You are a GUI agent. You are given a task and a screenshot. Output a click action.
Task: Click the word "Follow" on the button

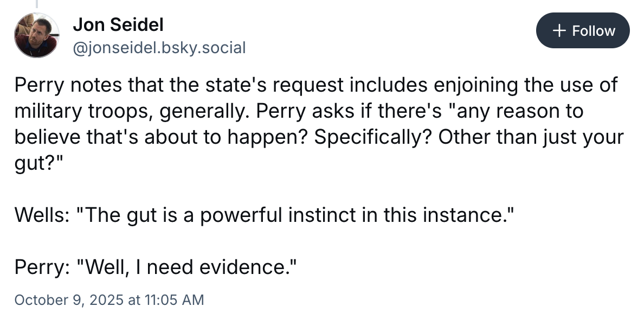594,31
